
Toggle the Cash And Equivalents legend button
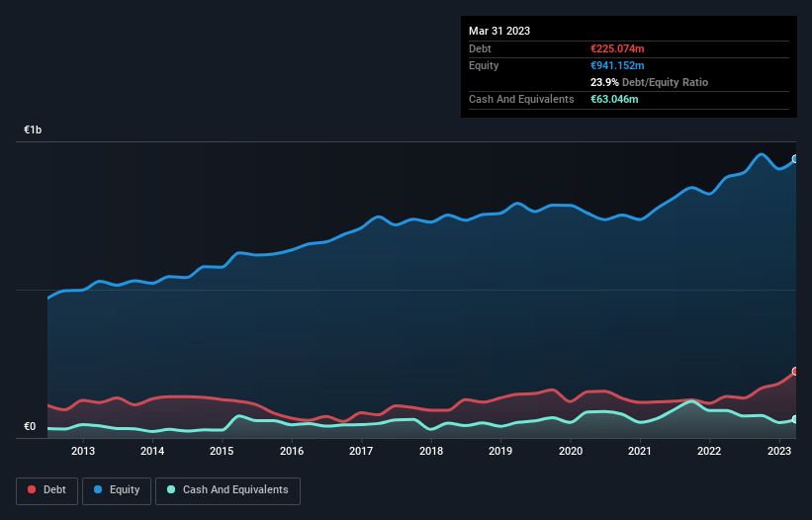click(x=227, y=490)
